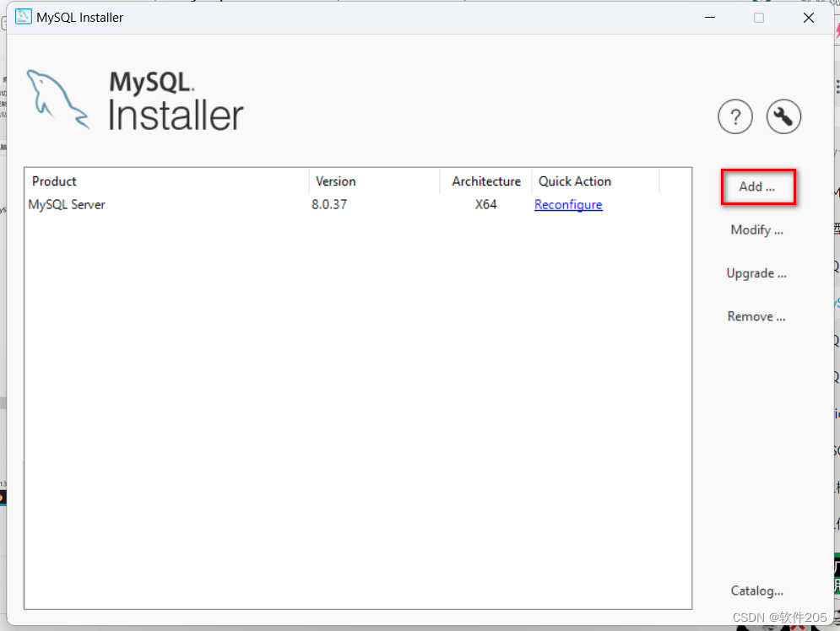Click the Upgrade ... button
The image size is (840, 631).
coord(756,273)
